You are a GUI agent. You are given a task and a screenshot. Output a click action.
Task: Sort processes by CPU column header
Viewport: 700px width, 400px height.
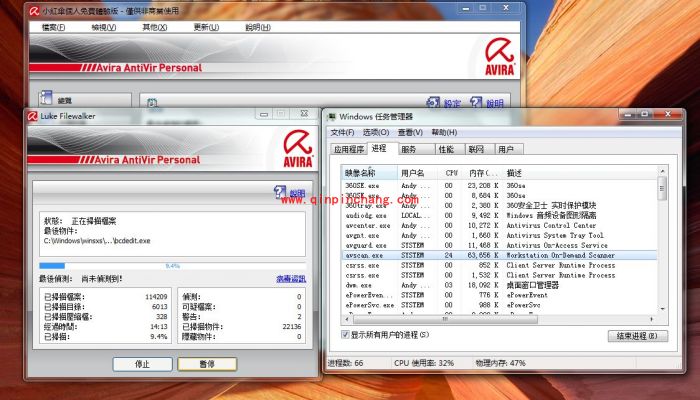click(x=451, y=173)
